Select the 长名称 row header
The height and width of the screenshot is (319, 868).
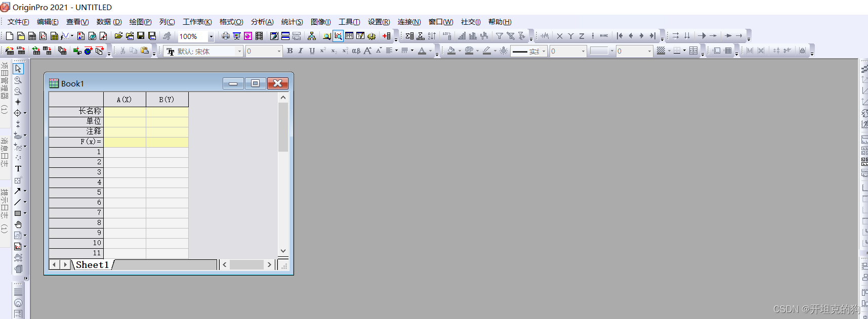[x=76, y=111]
